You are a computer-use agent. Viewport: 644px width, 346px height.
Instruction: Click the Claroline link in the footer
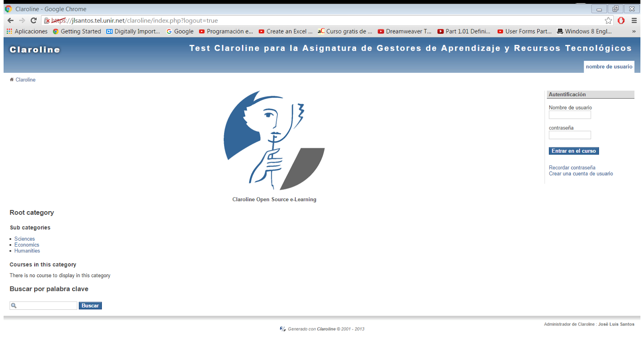(x=326, y=329)
